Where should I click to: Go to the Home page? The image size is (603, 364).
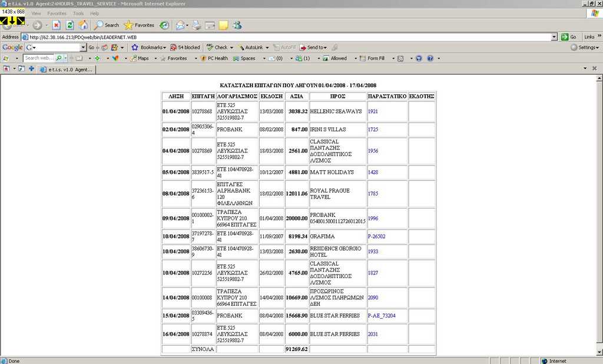(83, 25)
